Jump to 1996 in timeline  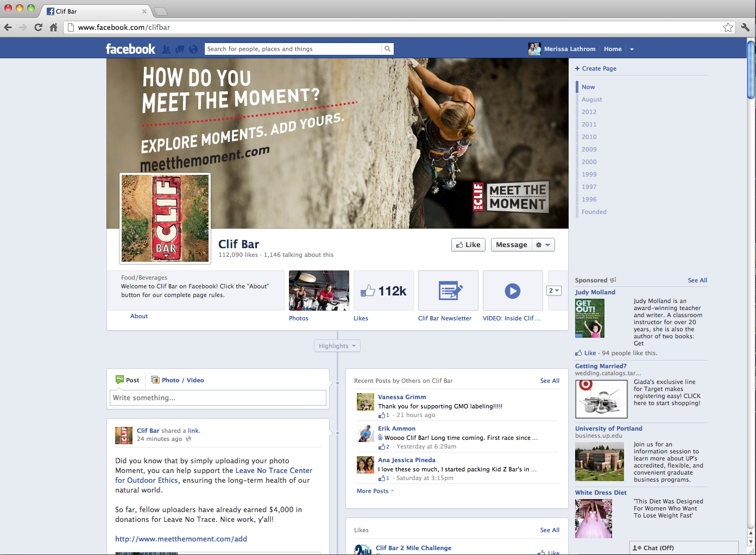tap(589, 199)
